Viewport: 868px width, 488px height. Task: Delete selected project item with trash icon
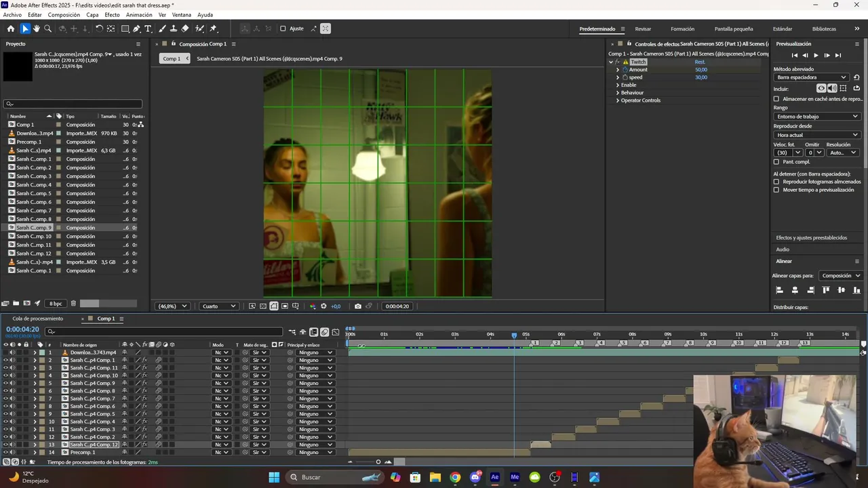pyautogui.click(x=74, y=304)
